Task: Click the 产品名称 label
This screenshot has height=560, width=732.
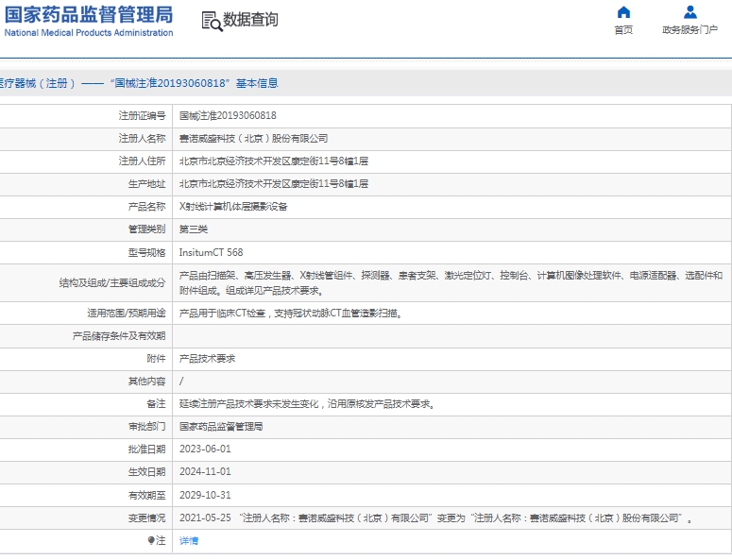Action: [x=147, y=207]
